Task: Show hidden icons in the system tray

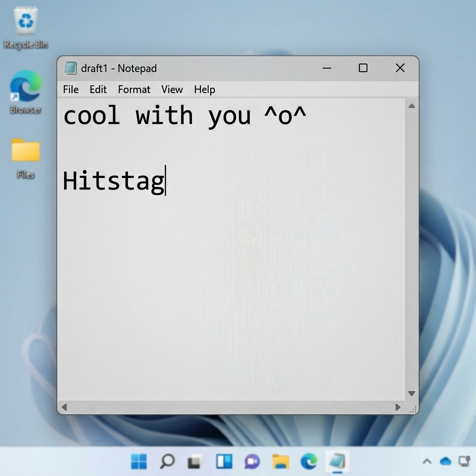Action: (427, 462)
